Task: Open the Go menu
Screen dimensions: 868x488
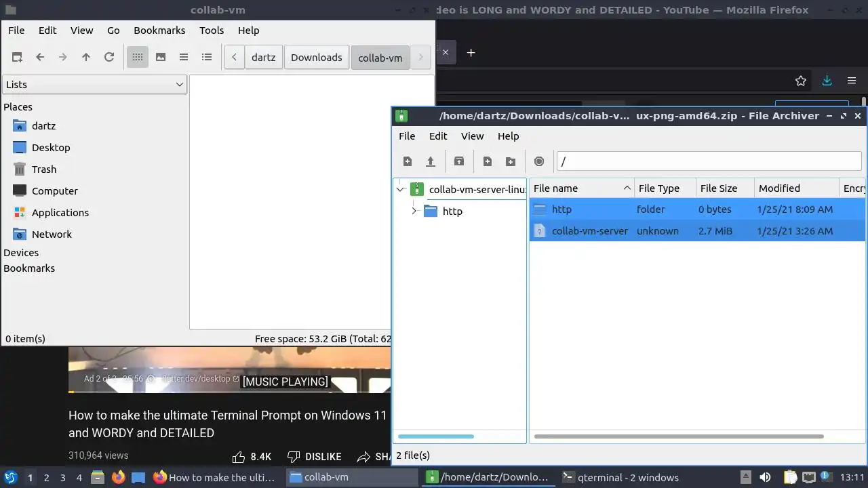Action: pos(113,30)
